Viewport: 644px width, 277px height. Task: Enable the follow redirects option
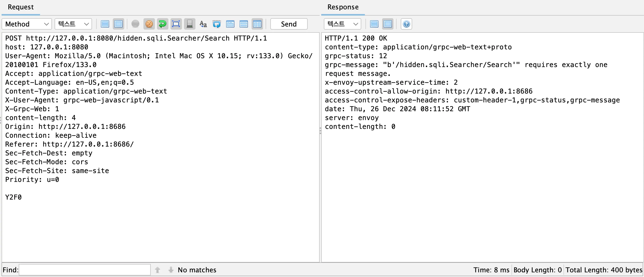[x=162, y=24]
